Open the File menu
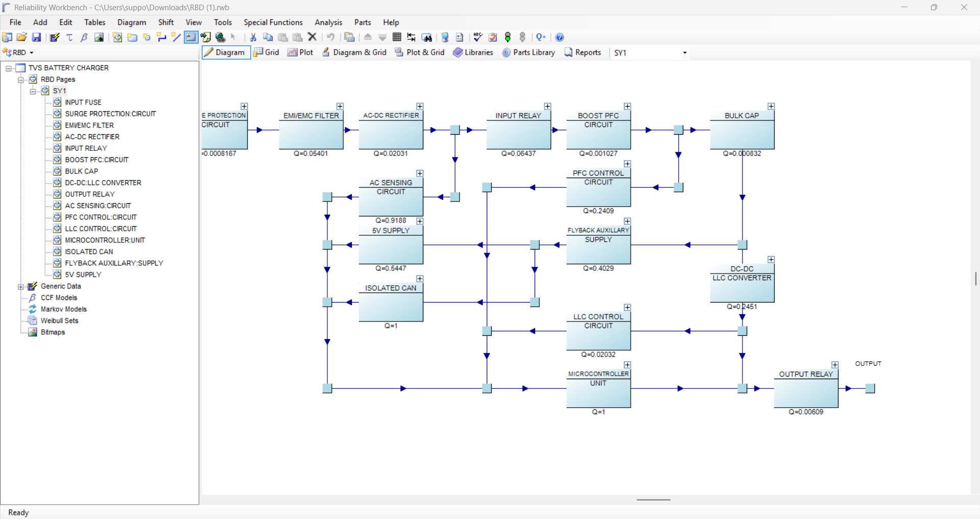This screenshot has height=519, width=980. [x=15, y=22]
